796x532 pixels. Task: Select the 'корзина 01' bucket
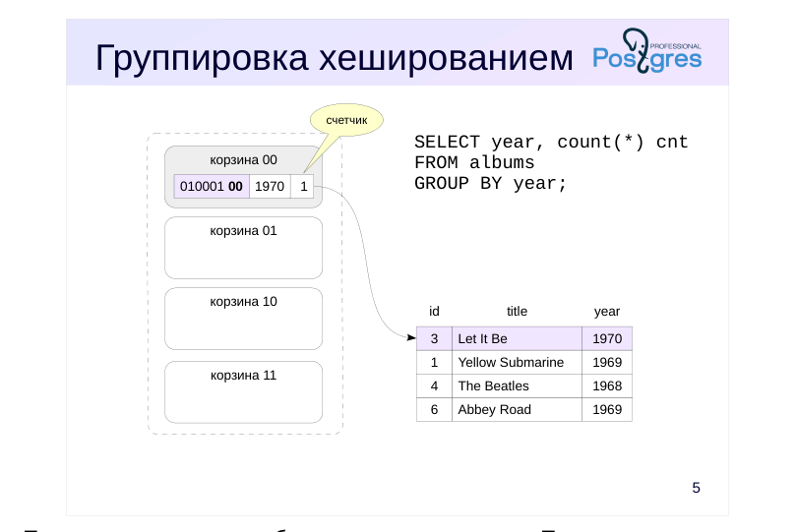(243, 248)
